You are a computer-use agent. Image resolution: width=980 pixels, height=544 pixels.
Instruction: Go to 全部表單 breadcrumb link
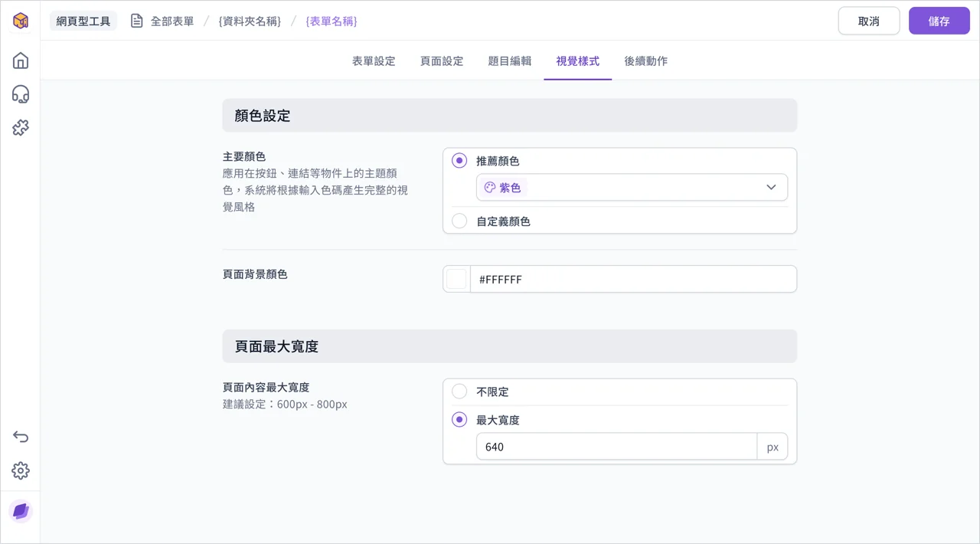pyautogui.click(x=172, y=21)
